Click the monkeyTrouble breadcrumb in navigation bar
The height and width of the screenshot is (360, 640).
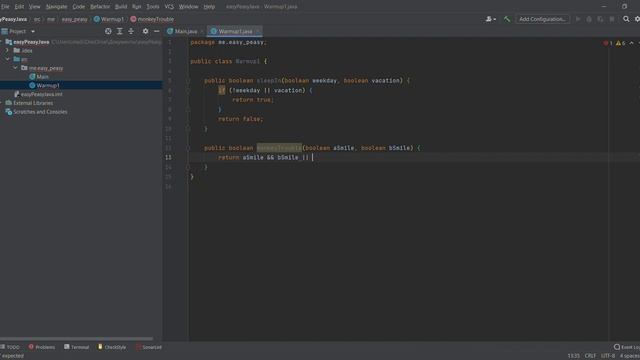(152, 19)
